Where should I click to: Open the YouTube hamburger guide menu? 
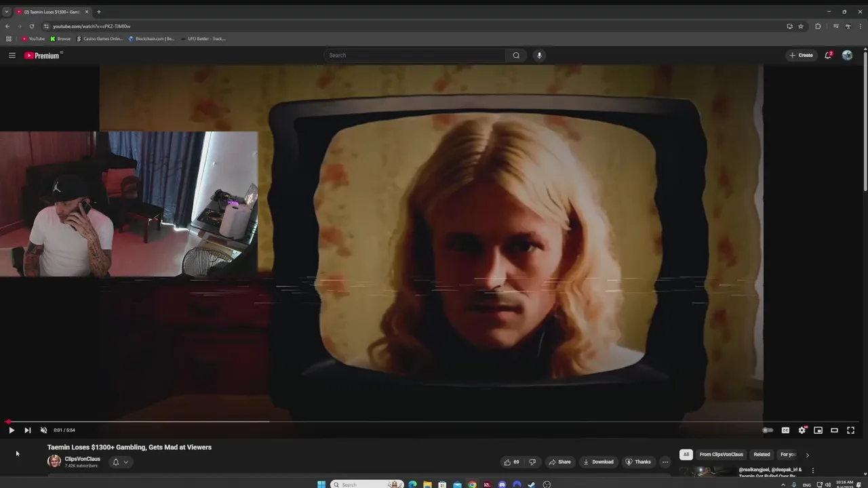click(12, 55)
